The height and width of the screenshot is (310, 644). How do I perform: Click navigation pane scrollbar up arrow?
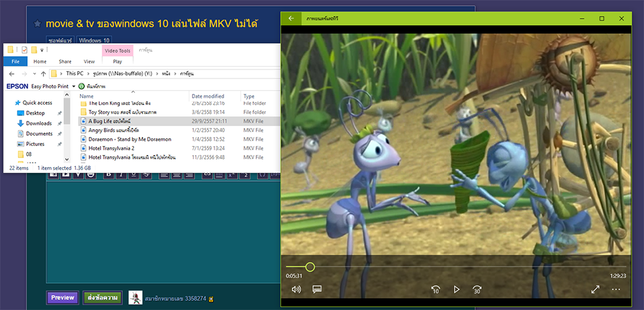pyautogui.click(x=67, y=95)
